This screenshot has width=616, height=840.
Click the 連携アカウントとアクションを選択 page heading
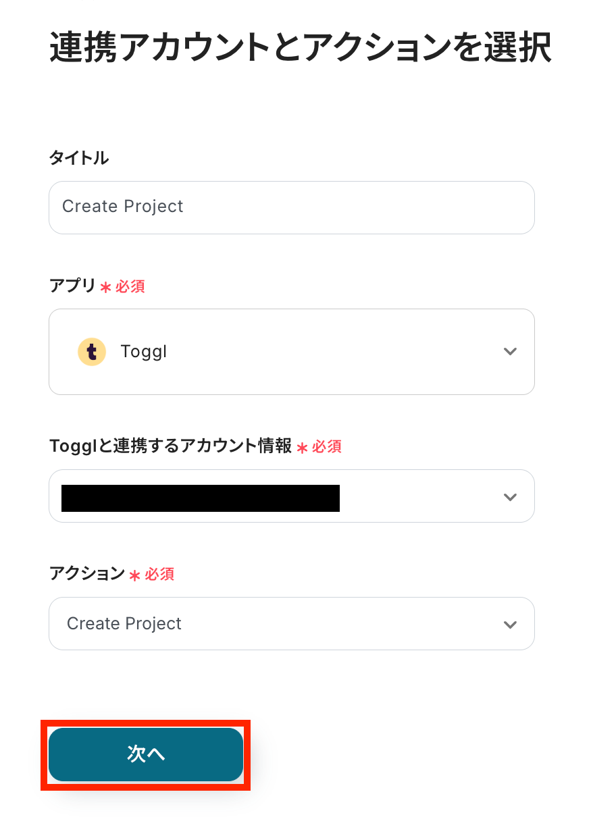coord(301,48)
